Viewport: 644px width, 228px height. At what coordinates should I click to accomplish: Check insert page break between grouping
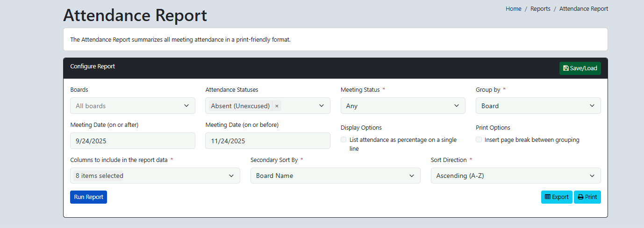point(479,140)
